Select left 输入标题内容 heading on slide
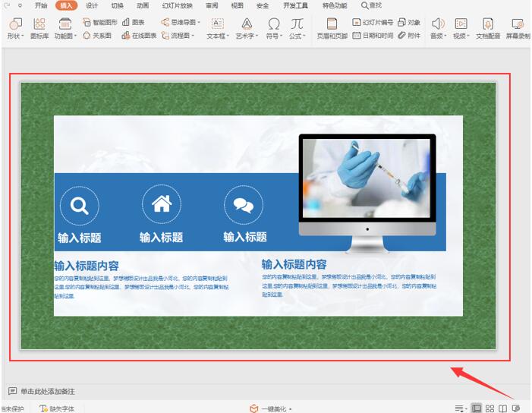Screen dimensions: 532x413 87,266
